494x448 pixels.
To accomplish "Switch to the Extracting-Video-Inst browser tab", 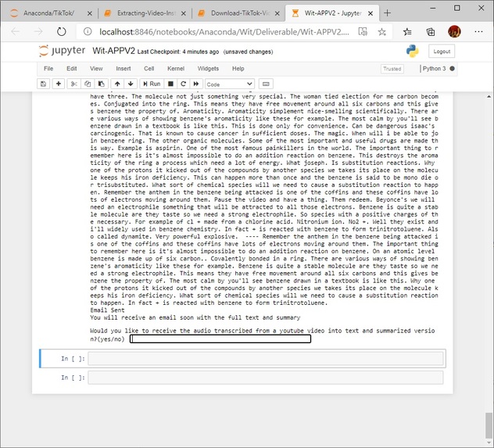I will 141,13.
